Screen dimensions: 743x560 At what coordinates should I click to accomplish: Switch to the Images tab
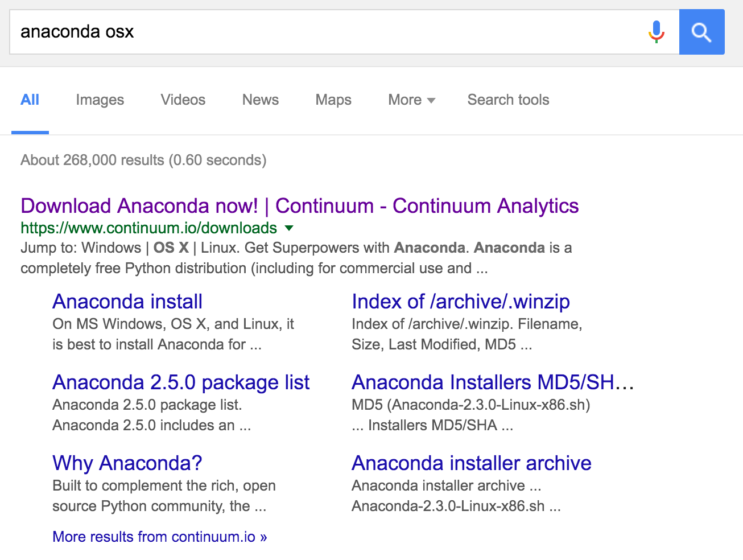(x=100, y=100)
